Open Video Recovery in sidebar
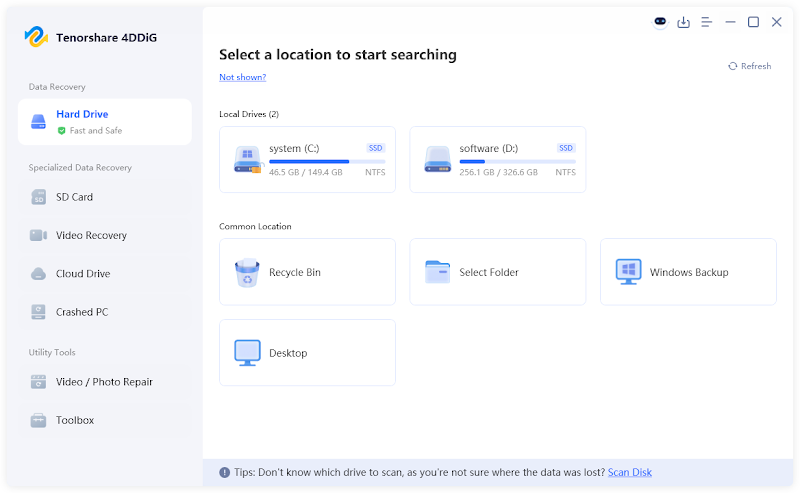The height and width of the screenshot is (493, 800). pos(105,235)
